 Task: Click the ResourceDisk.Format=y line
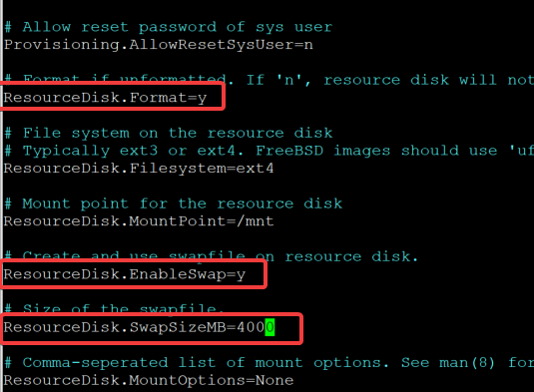pyautogui.click(x=105, y=98)
